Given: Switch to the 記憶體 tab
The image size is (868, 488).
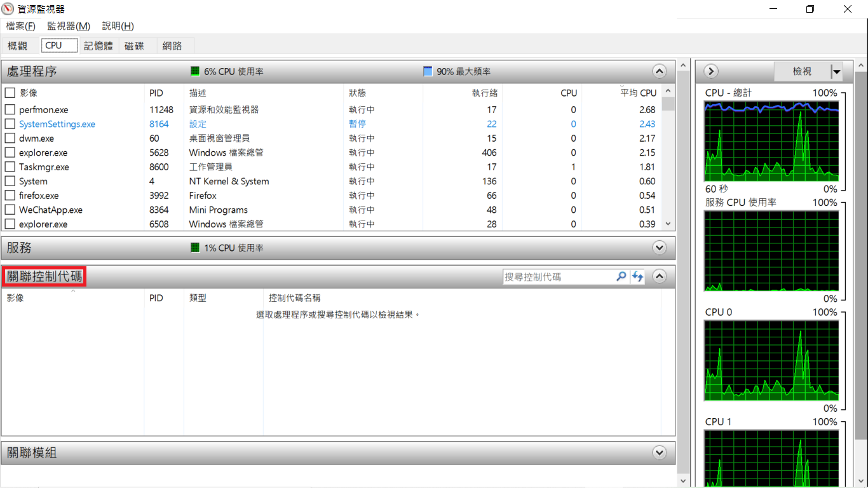Looking at the screenshot, I should click(x=98, y=46).
